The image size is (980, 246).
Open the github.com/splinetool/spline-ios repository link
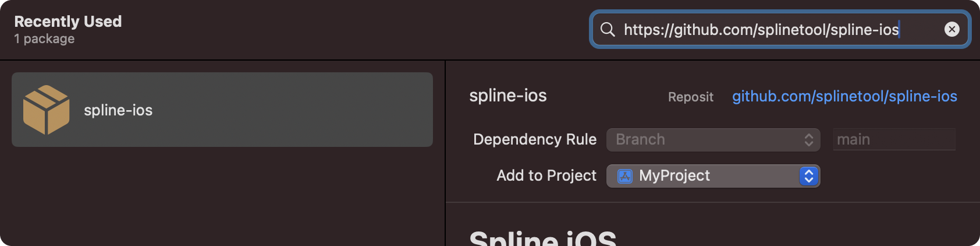[x=844, y=96]
